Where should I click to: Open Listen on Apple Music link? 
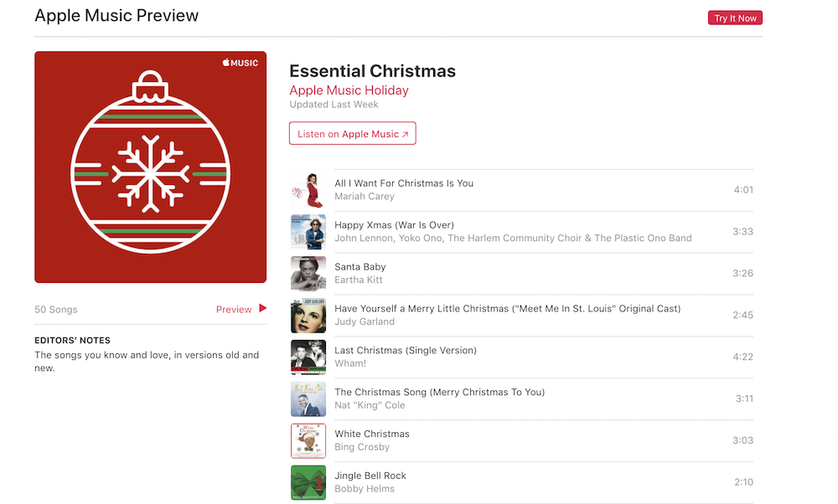pos(352,134)
